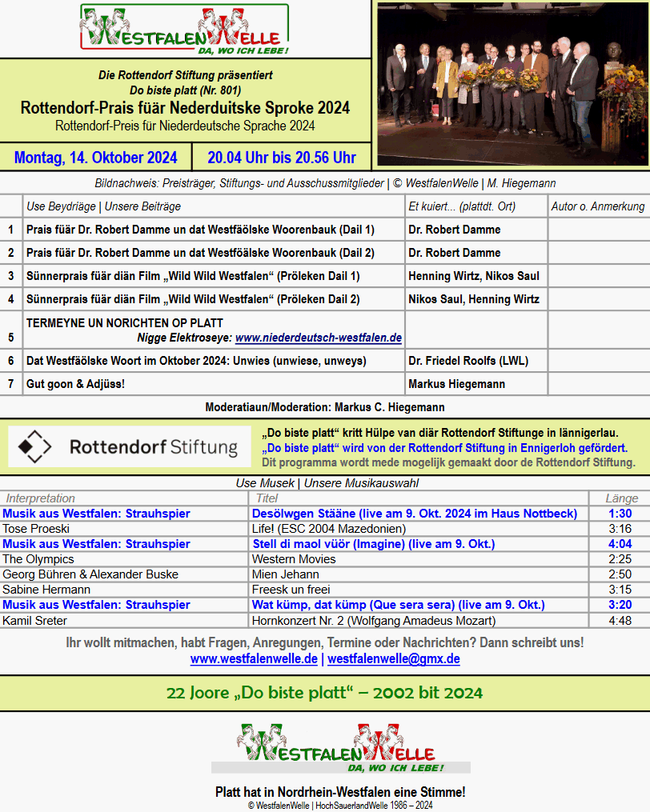Select row 1 'Woorenbauk (Dail 1)' entry
The width and height of the screenshot is (650, 812).
pos(201,230)
